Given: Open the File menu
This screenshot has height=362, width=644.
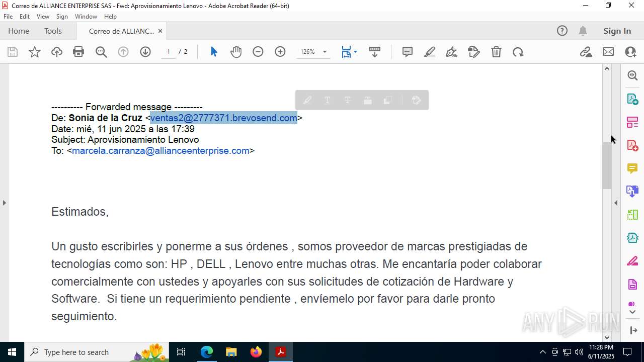Looking at the screenshot, I should click(8, 16).
